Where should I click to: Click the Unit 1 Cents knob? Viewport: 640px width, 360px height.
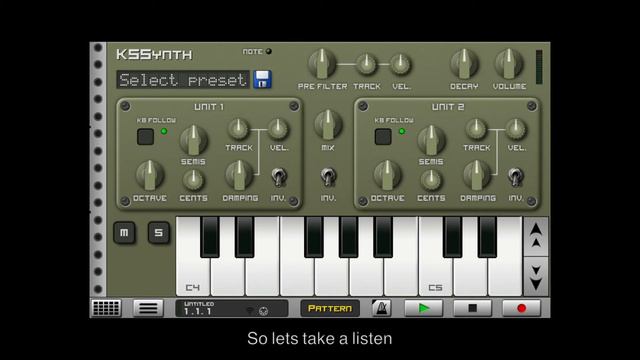click(193, 180)
